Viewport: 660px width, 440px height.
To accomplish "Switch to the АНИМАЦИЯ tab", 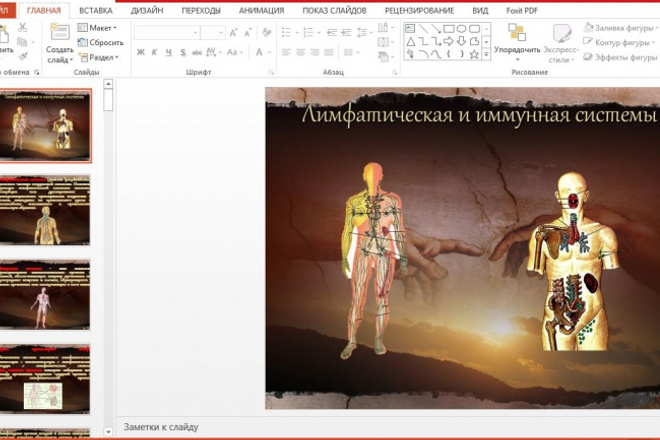I will pyautogui.click(x=261, y=11).
